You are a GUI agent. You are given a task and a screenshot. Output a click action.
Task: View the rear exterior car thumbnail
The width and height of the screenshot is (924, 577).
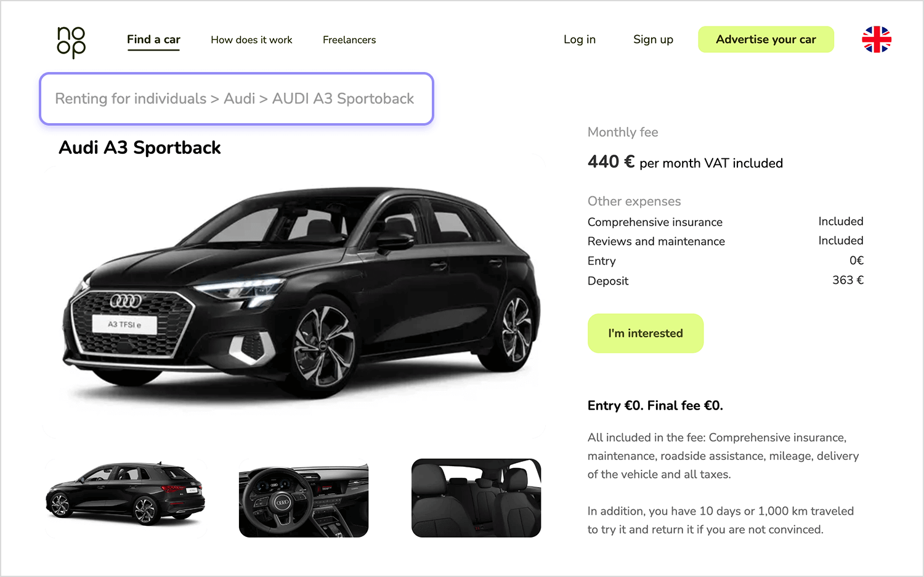click(x=126, y=498)
